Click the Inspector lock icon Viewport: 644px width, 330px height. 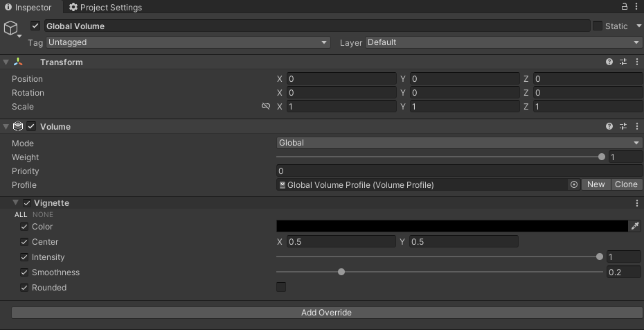pos(625,7)
